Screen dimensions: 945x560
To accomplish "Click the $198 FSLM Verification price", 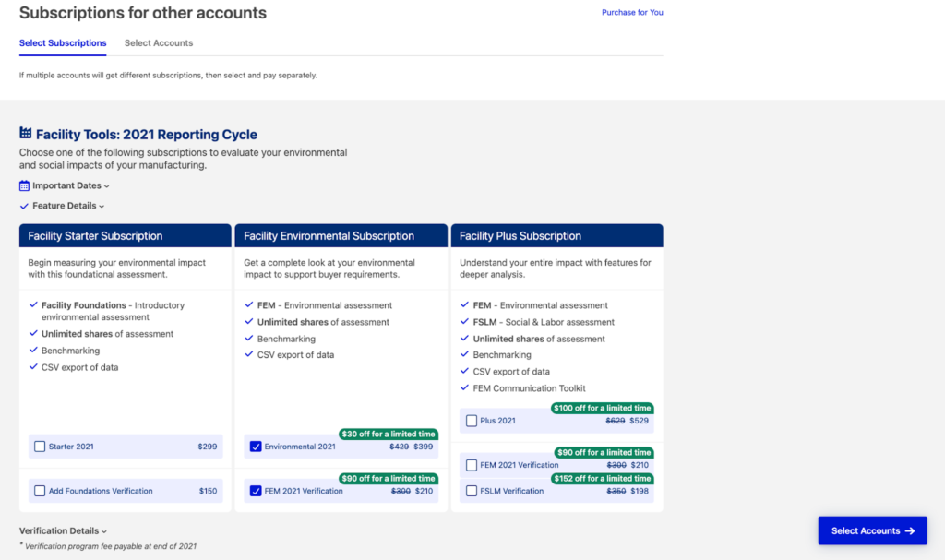I will 640,491.
